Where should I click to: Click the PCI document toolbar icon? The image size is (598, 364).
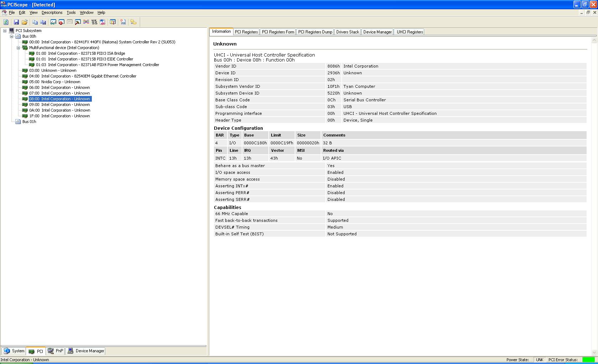click(x=123, y=22)
